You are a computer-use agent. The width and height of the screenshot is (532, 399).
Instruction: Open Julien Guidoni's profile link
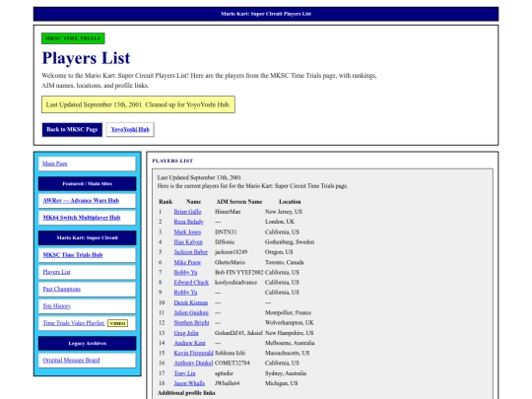191,312
